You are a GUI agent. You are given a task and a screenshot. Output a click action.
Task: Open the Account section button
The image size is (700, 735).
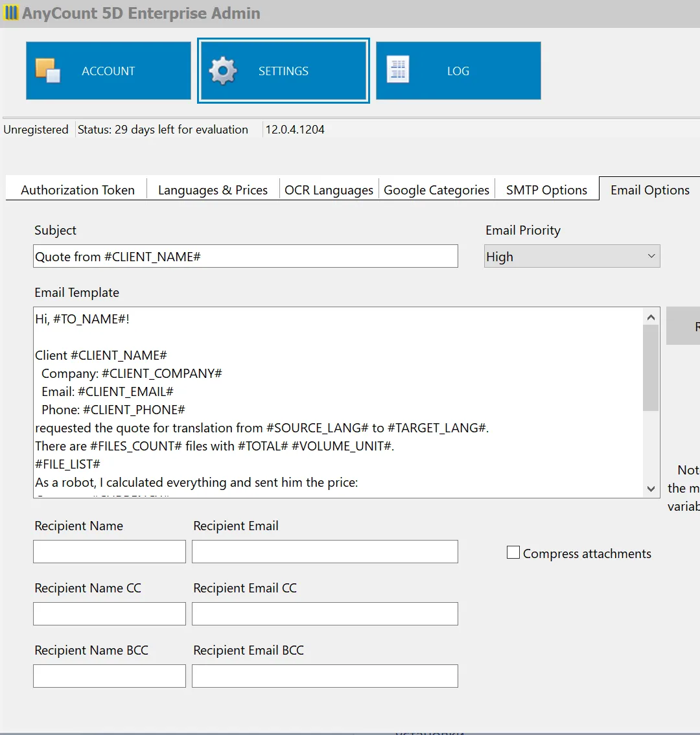click(108, 71)
